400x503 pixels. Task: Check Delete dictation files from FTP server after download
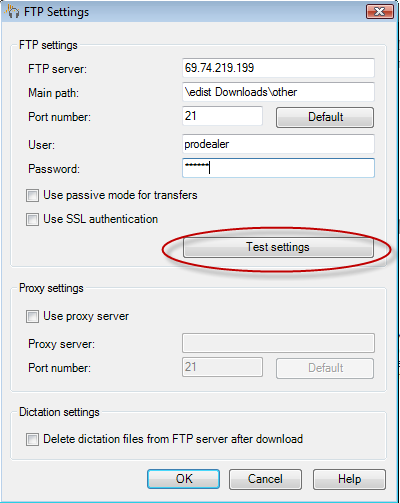click(x=32, y=440)
